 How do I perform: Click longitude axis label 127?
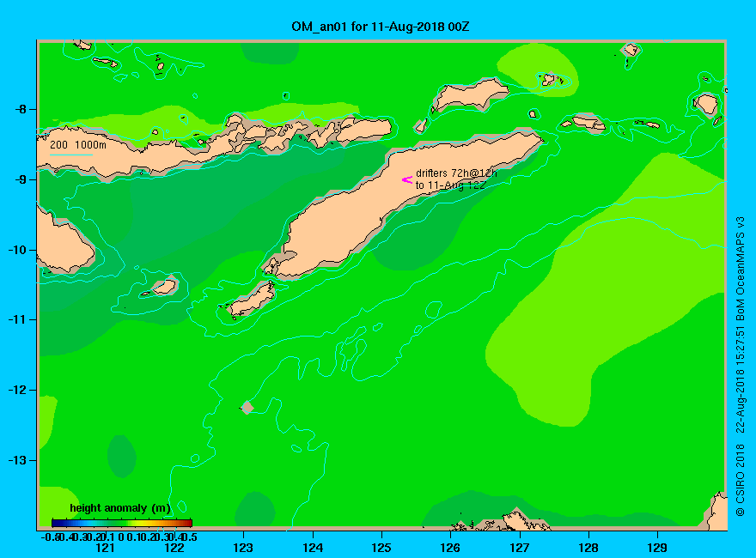[519, 548]
